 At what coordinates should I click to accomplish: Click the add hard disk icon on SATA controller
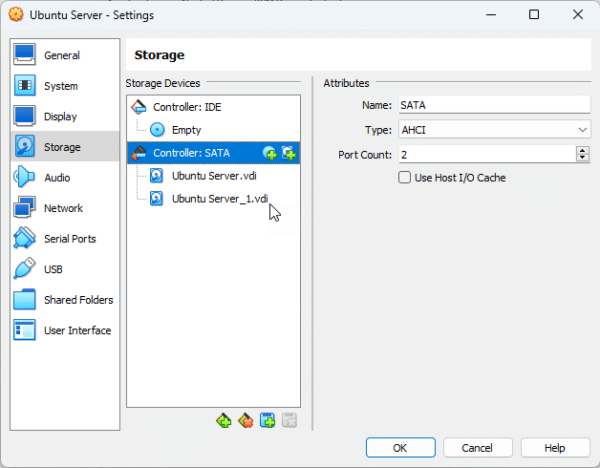click(x=288, y=153)
